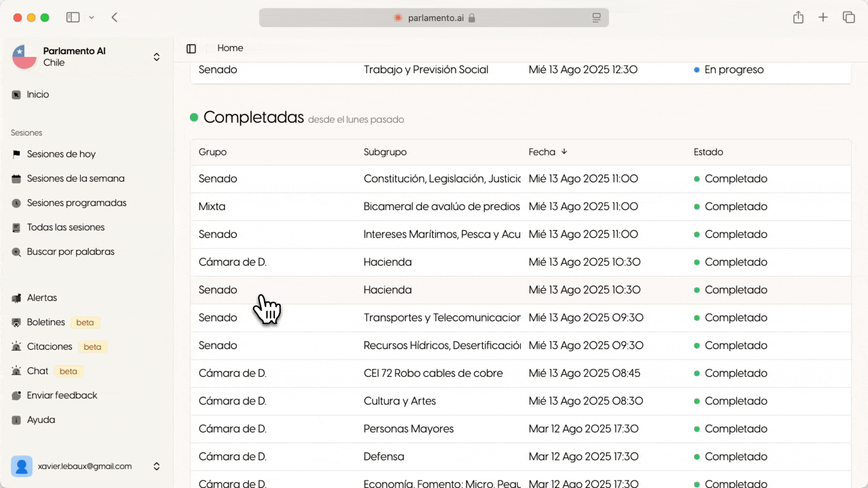Open Buscar por palabras search
This screenshot has height=488, width=868.
71,251
